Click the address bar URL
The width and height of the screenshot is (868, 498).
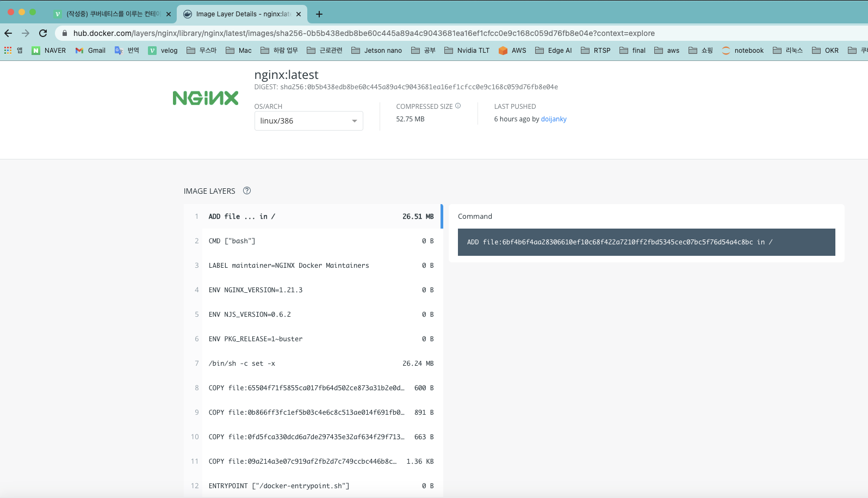point(364,33)
